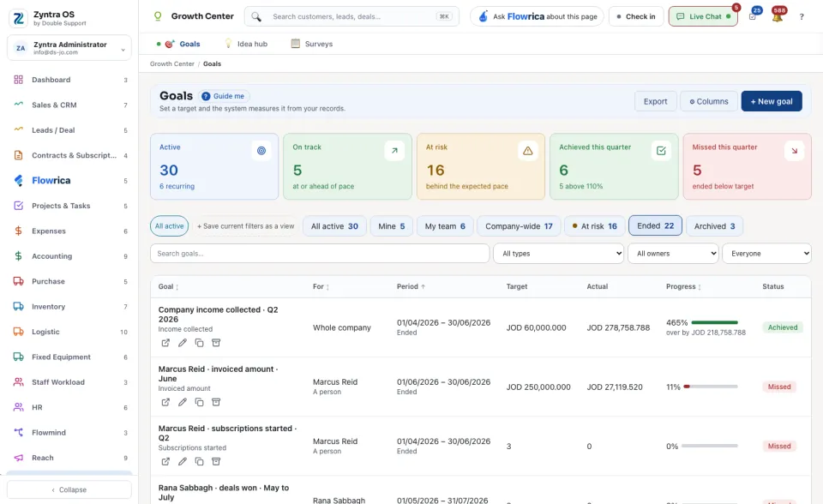Open goal link icon for Company income collected
This screenshot has width=823, height=504.
pos(165,343)
